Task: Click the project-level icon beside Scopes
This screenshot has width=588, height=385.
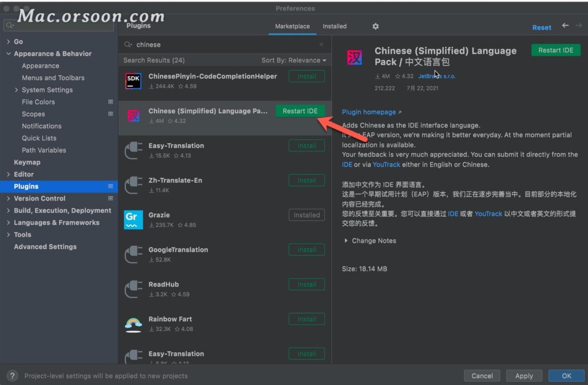Action: (110, 114)
